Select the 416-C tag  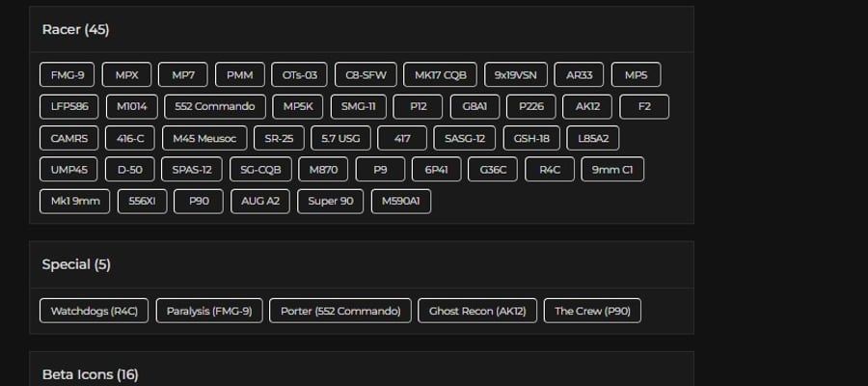coord(130,138)
